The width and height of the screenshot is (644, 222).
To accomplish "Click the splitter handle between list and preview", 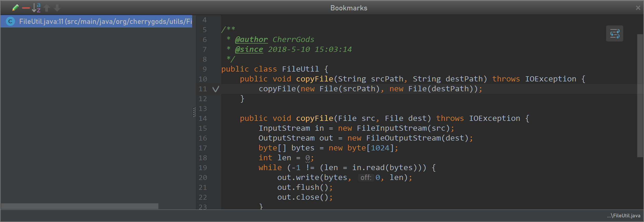I will [194, 112].
